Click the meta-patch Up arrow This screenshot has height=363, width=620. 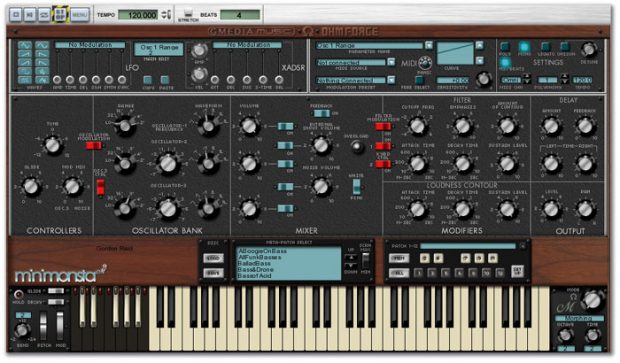tap(351, 258)
